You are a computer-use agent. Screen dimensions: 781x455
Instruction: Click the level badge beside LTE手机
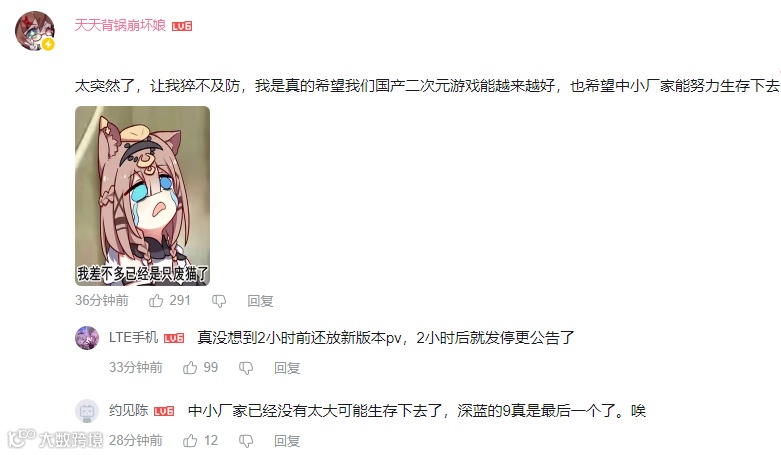click(174, 338)
